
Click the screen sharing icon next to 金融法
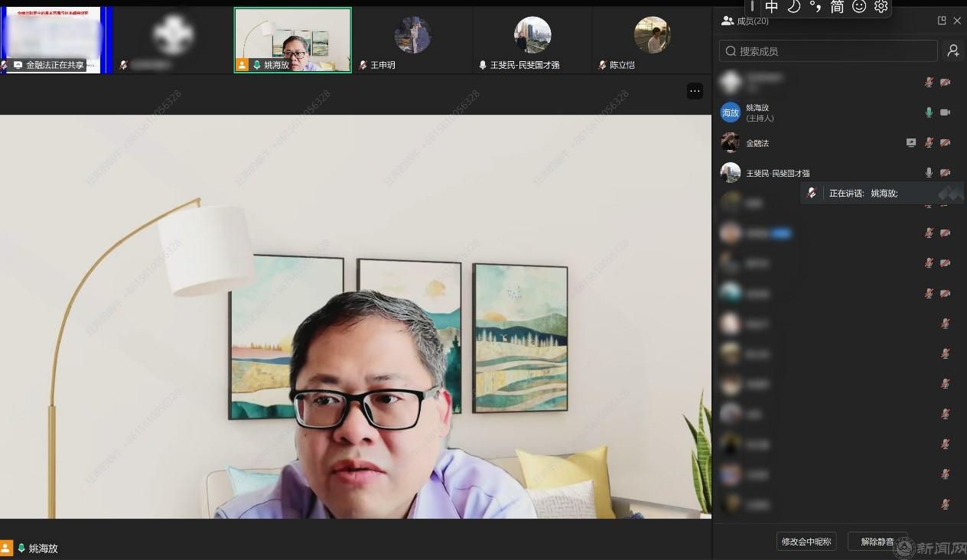pyautogui.click(x=910, y=142)
